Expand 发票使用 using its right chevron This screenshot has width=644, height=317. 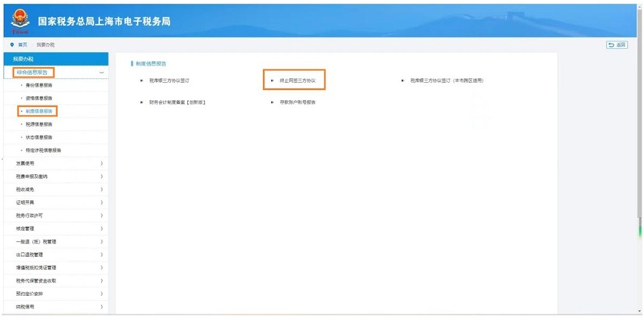[101, 163]
